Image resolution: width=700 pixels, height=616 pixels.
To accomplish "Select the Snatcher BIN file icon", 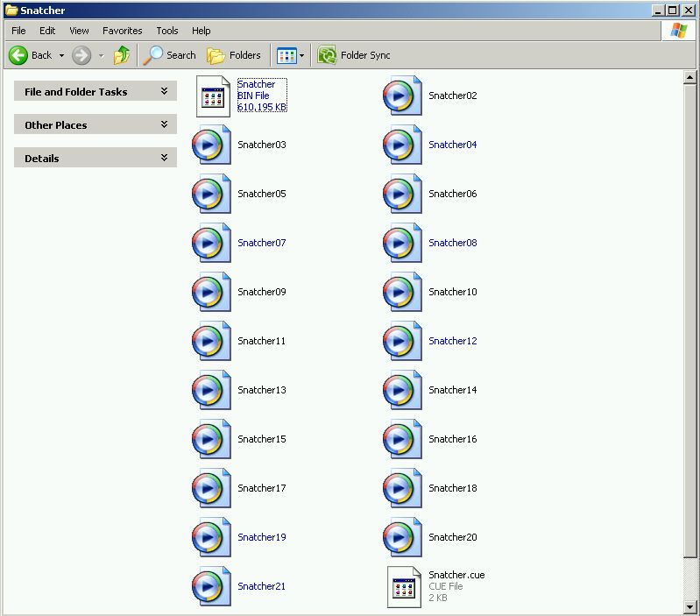I will pos(213,96).
